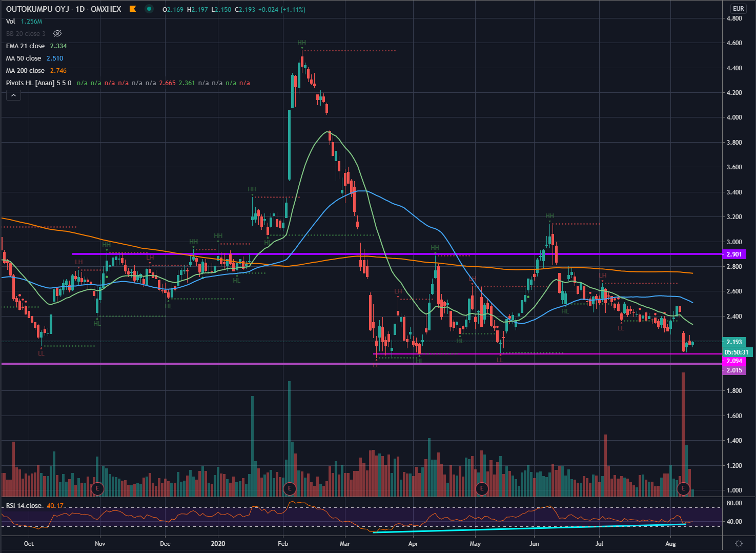Click the green market status dot
The height and width of the screenshot is (553, 756).
[x=149, y=9]
